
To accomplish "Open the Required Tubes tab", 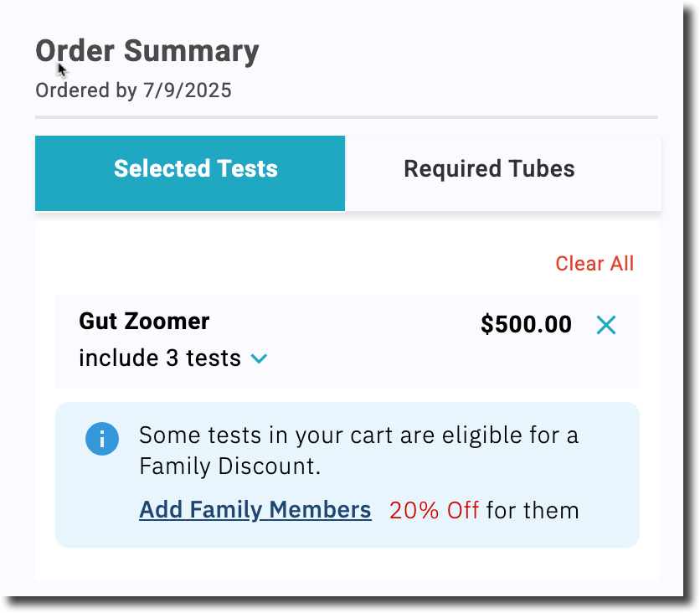I will pyautogui.click(x=489, y=169).
